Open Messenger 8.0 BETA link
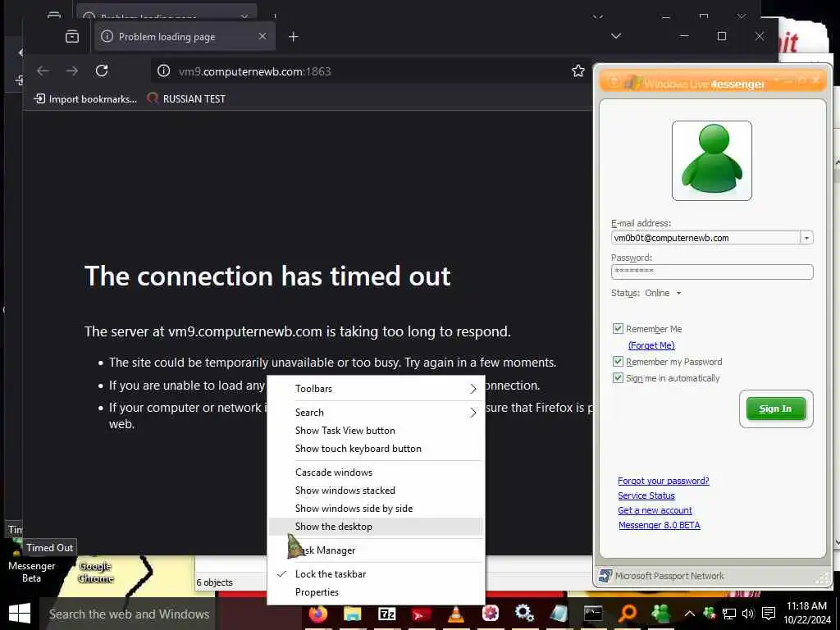This screenshot has height=630, width=840. pos(659,525)
